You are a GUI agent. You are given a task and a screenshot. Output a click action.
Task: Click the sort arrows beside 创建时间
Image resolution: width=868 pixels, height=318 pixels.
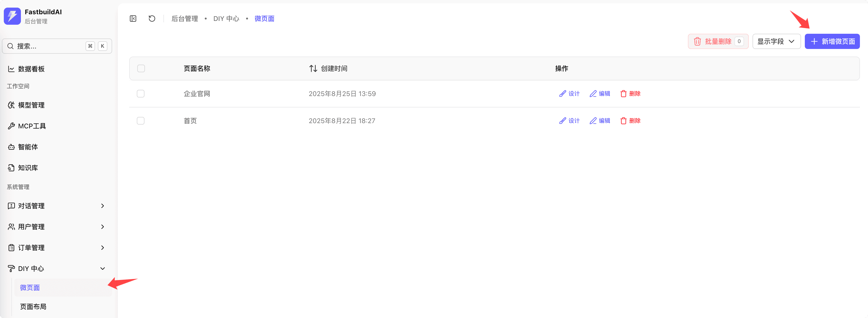tap(313, 68)
